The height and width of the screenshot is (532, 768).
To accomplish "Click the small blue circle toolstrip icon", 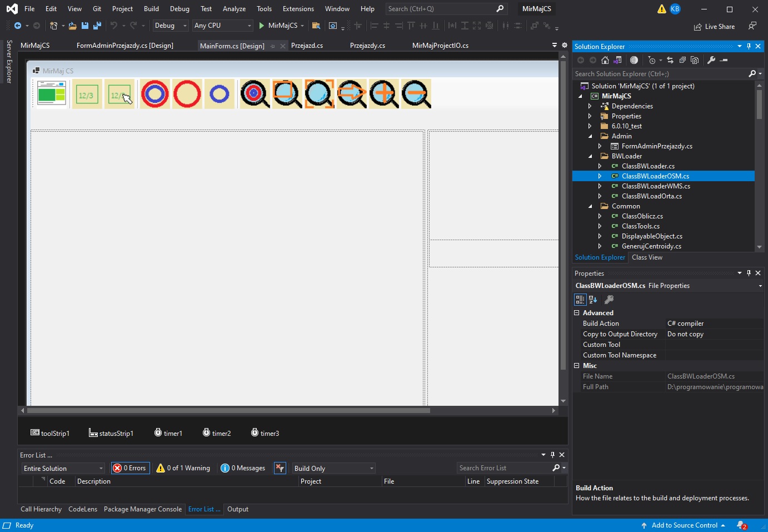I will 219,94.
